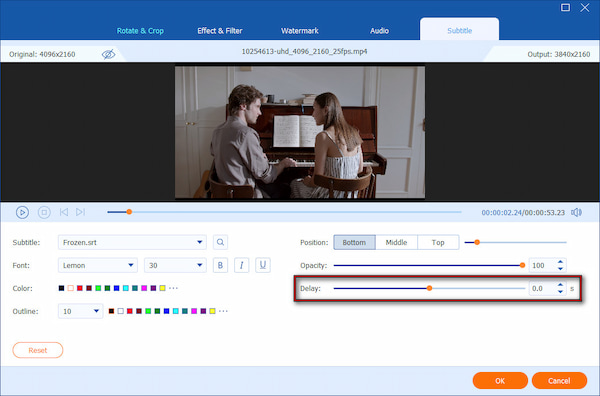Choose red Outline color swatch
This screenshot has width=600, height=396.
pos(130,311)
